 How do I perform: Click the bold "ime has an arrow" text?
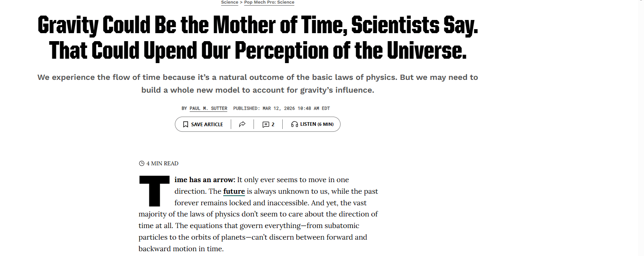click(x=204, y=180)
